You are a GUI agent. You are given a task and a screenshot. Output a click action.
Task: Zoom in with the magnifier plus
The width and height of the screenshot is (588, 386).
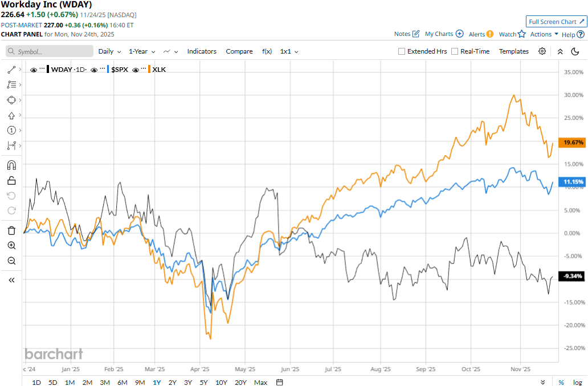(11, 245)
